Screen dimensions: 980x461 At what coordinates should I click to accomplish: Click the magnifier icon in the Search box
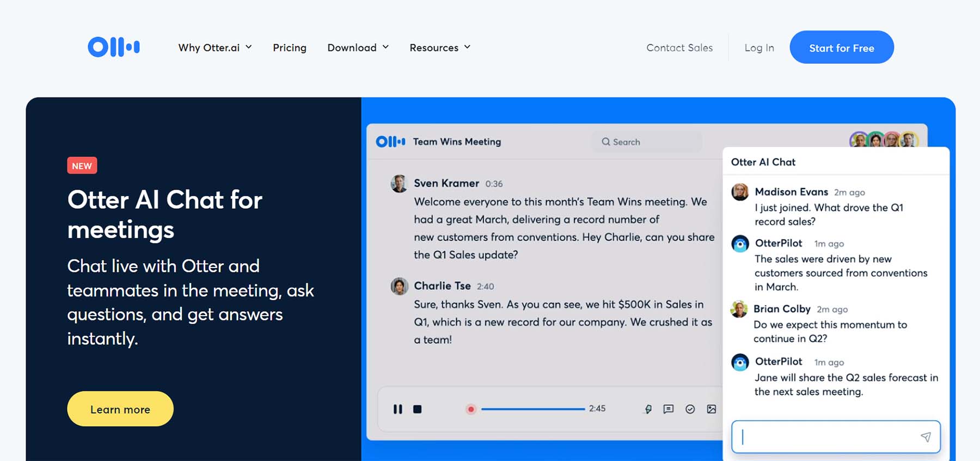[x=605, y=142]
